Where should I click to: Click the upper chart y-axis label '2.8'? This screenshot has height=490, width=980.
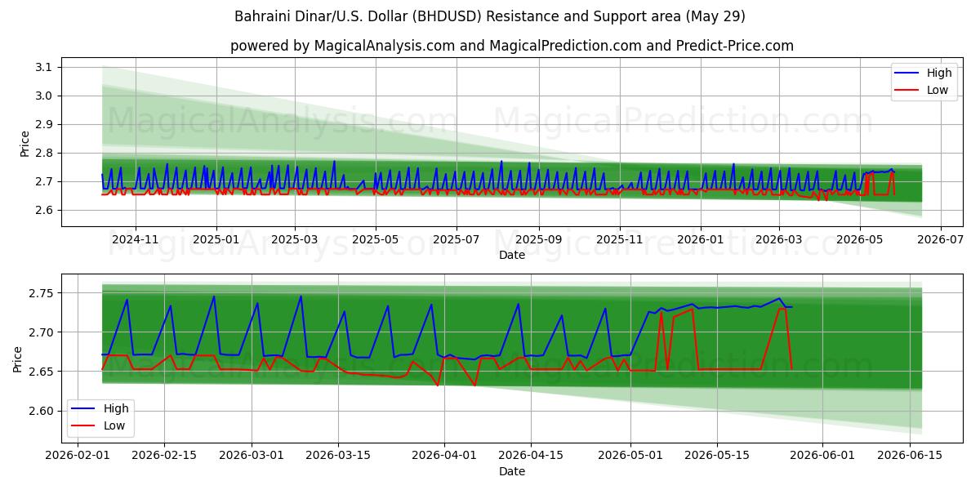click(45, 153)
